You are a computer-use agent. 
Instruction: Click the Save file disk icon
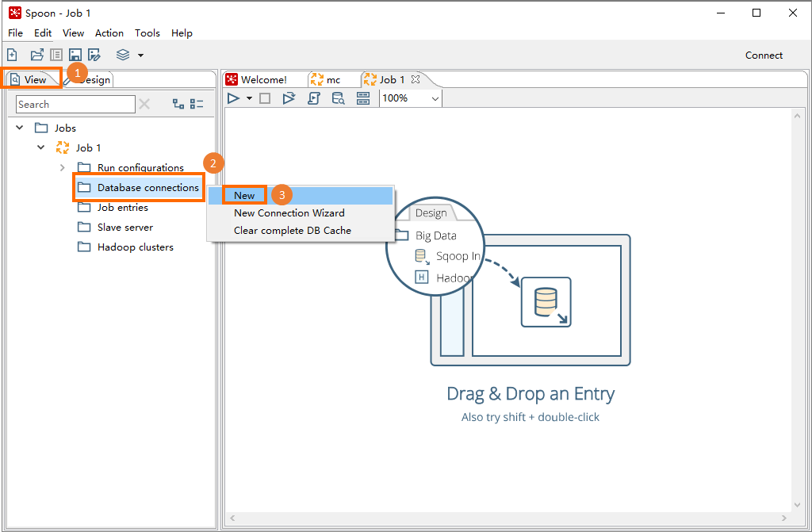point(75,55)
